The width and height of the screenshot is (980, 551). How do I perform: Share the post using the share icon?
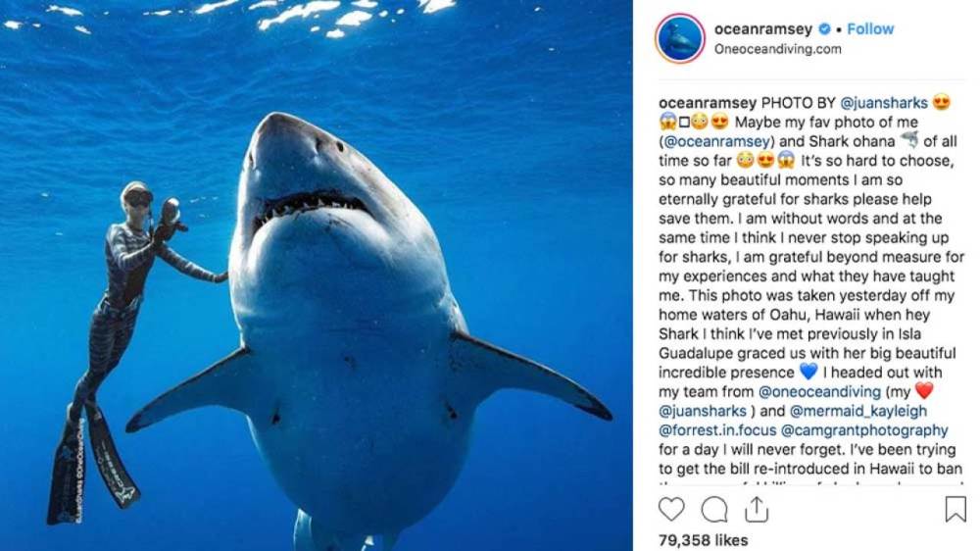coord(757,509)
